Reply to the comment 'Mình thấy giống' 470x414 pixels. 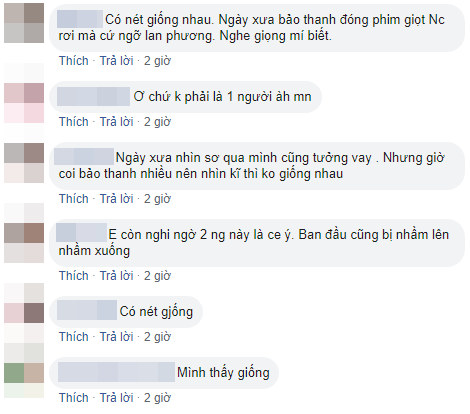tap(116, 398)
